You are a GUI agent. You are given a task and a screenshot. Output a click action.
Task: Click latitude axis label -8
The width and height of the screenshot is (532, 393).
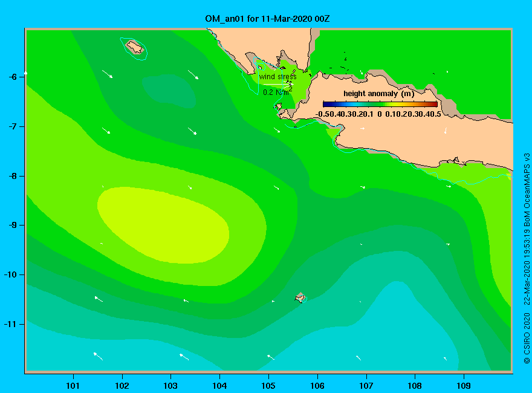(13, 176)
